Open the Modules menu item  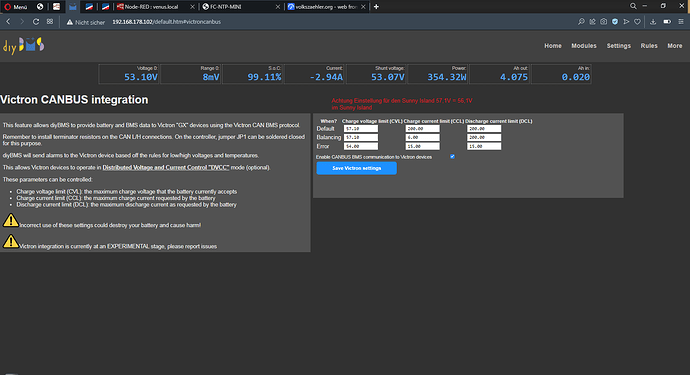point(584,46)
